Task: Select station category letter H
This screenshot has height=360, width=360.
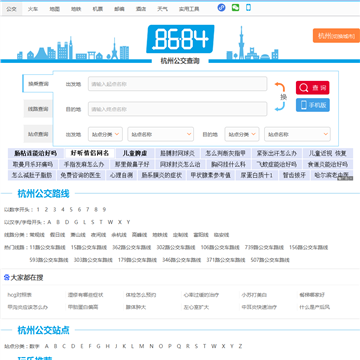Action: (x=107, y=346)
